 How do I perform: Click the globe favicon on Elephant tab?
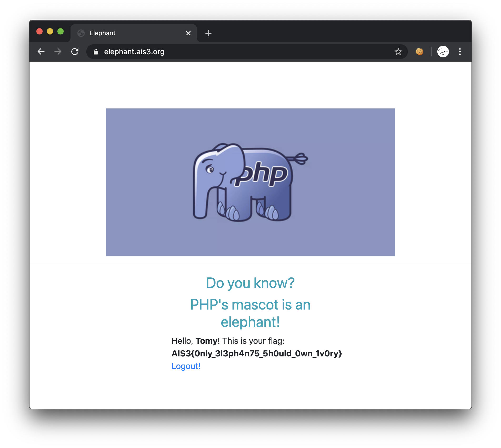[x=81, y=33]
